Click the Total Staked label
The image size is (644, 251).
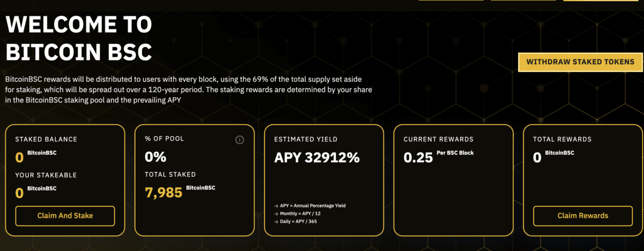(x=170, y=174)
